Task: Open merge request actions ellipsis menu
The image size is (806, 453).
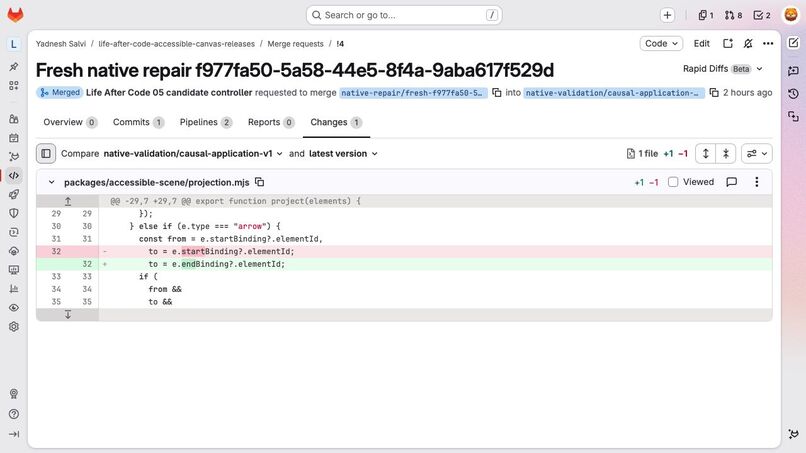Action: tap(768, 44)
